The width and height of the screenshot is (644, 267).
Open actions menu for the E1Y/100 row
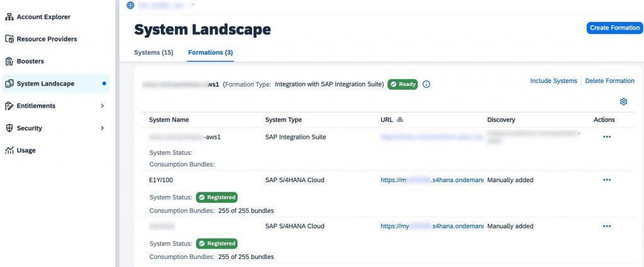coord(607,180)
